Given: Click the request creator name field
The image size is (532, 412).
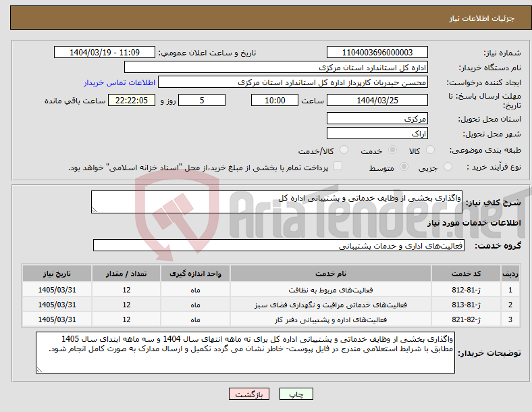Looking at the screenshot, I should (x=293, y=82).
